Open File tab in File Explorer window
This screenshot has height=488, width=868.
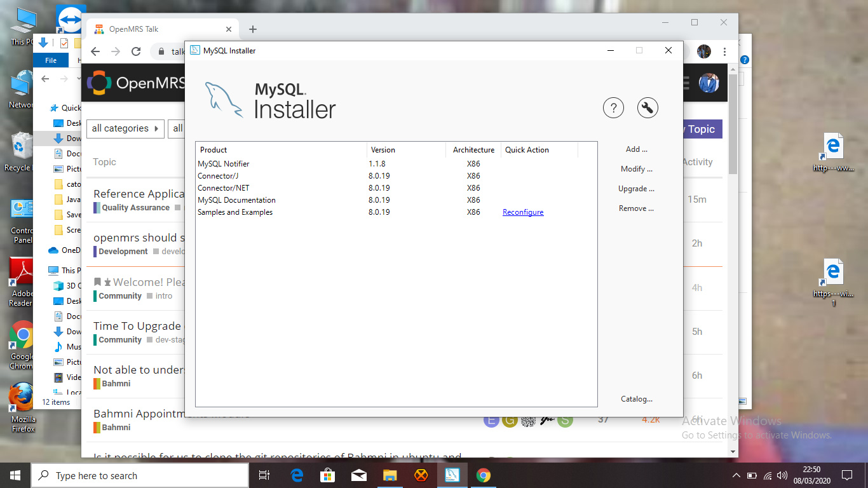(x=51, y=60)
